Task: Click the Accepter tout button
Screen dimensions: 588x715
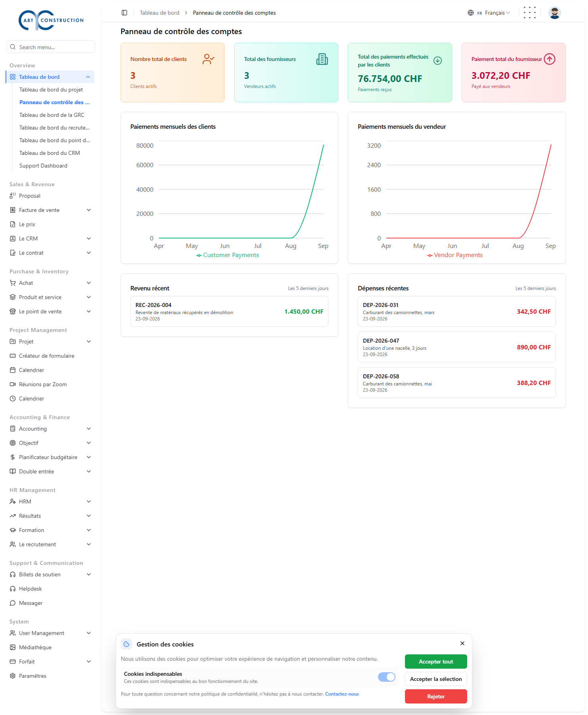Action: tap(436, 662)
